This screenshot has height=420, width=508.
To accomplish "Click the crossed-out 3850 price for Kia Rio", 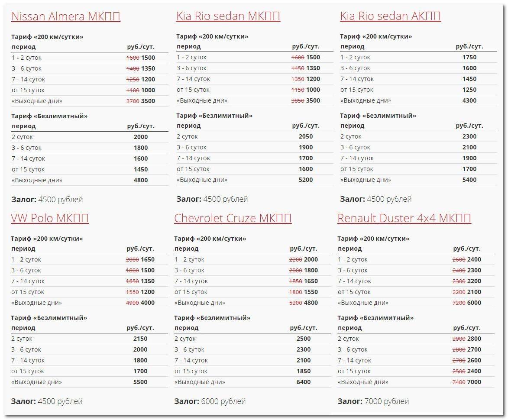I will pyautogui.click(x=298, y=100).
